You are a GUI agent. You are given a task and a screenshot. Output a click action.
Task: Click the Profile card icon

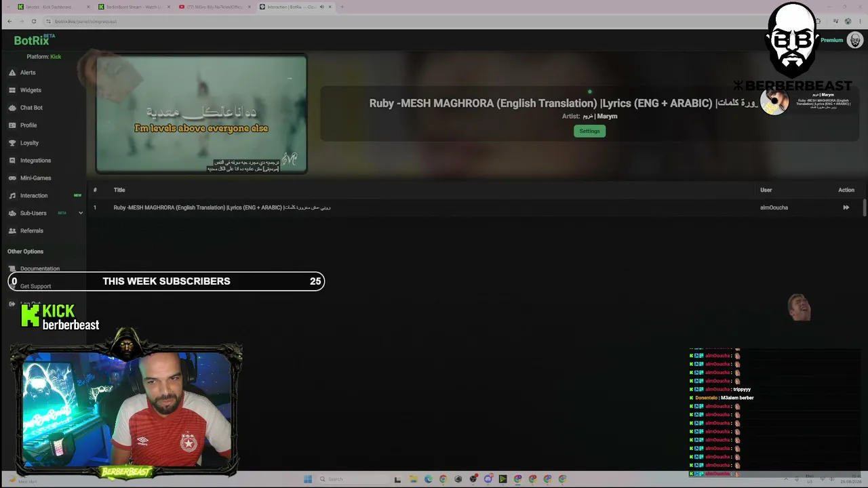click(12, 125)
